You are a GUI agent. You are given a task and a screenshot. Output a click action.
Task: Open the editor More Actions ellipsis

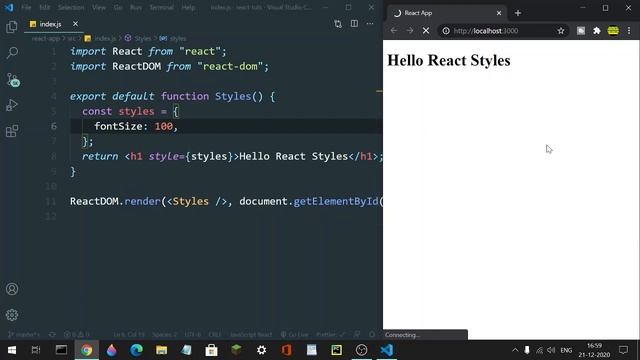pos(370,24)
